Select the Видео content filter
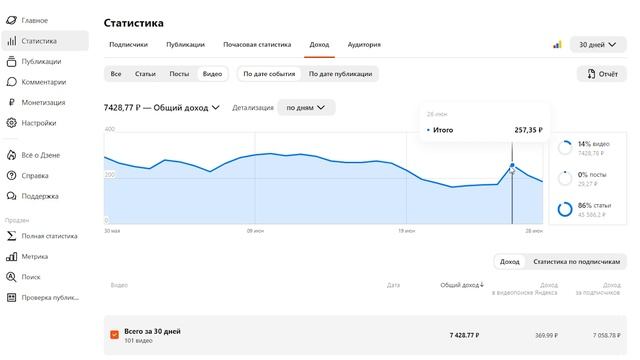Image resolution: width=640 pixels, height=360 pixels. pyautogui.click(x=212, y=74)
